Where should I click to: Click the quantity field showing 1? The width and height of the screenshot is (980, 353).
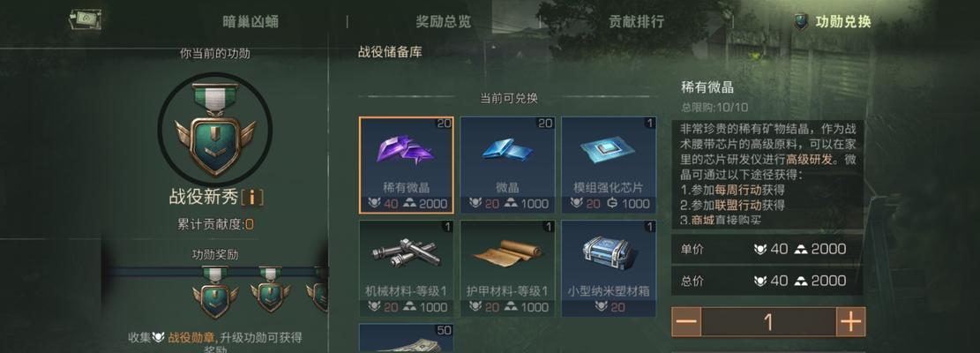click(769, 322)
